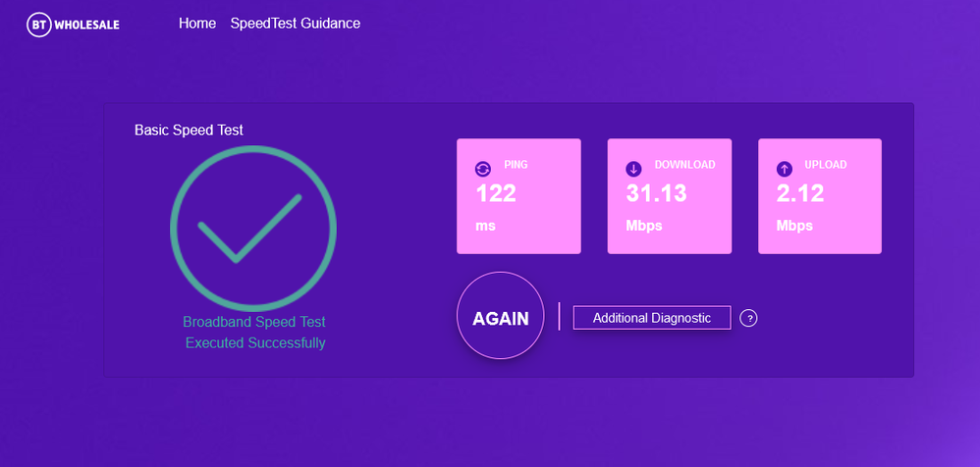This screenshot has width=980, height=467.
Task: Click the Mbps unit under upload speed
Action: pos(794,226)
